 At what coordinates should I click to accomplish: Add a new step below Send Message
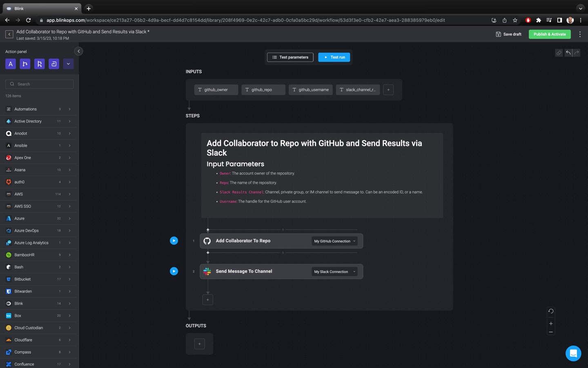pyautogui.click(x=208, y=300)
